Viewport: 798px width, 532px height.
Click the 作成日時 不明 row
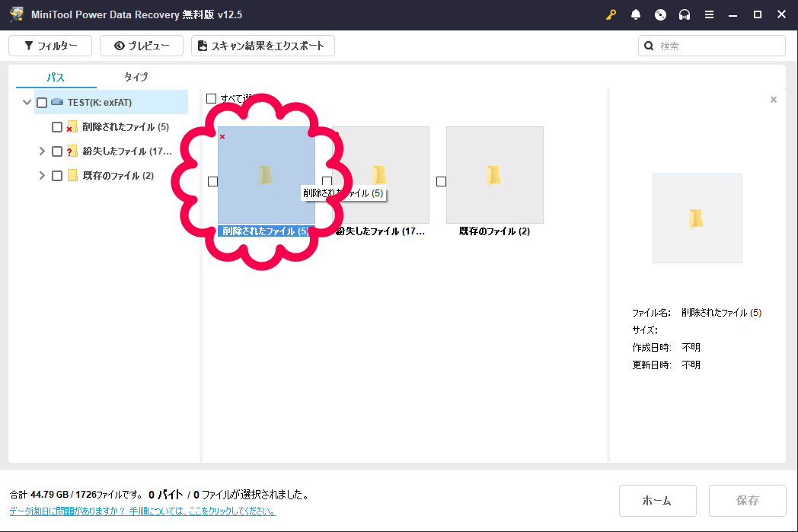(x=666, y=347)
